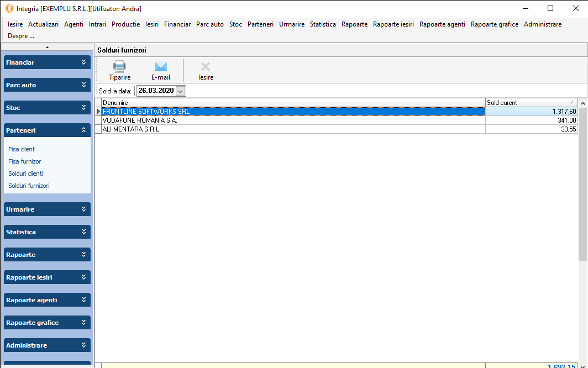The image size is (588, 368).
Task: Open the Fisa client link
Action: 22,149
